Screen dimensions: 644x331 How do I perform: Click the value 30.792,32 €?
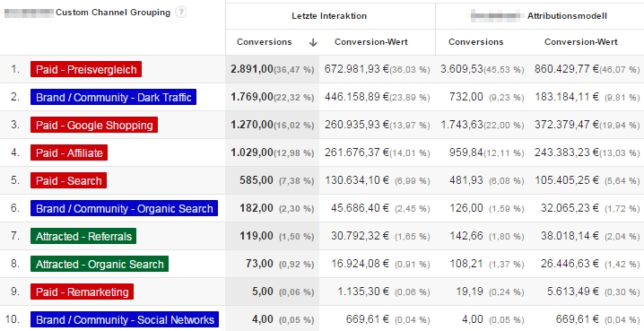pos(360,237)
